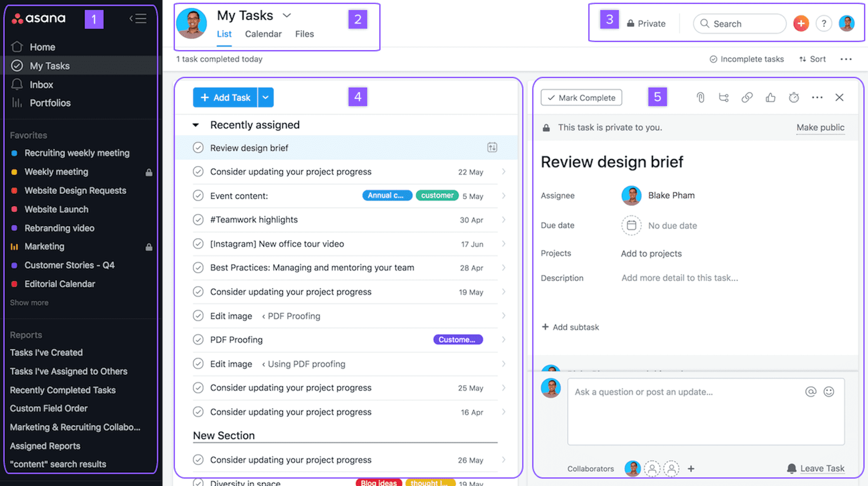Toggle the Mark Complete button on task
The width and height of the screenshot is (868, 486).
(581, 97)
